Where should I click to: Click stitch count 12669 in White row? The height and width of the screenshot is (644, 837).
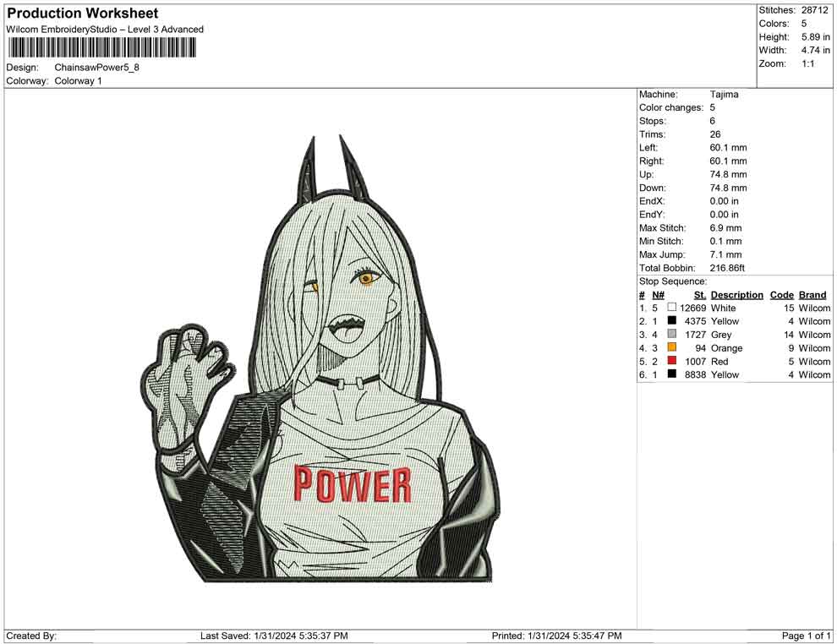(x=693, y=308)
